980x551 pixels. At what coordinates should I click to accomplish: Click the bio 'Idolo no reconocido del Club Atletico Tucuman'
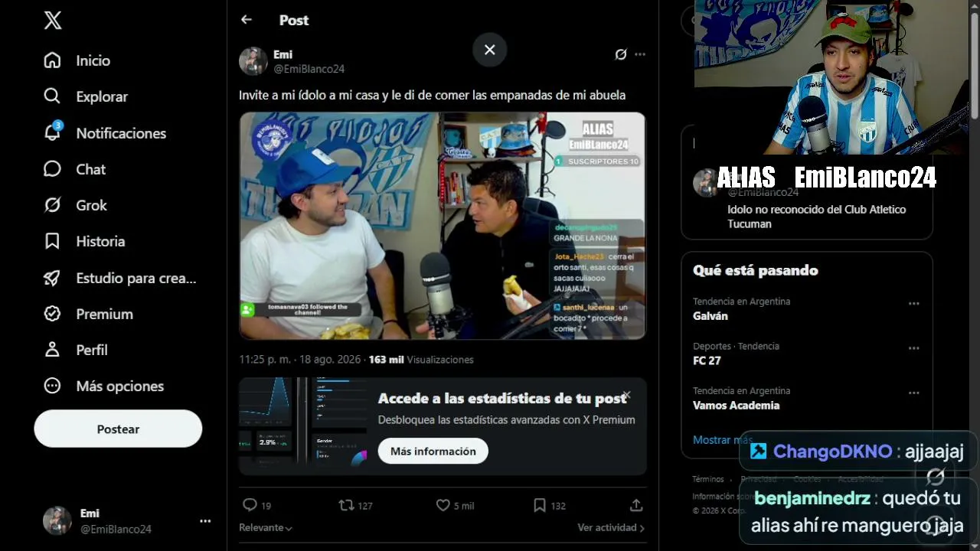tap(817, 217)
